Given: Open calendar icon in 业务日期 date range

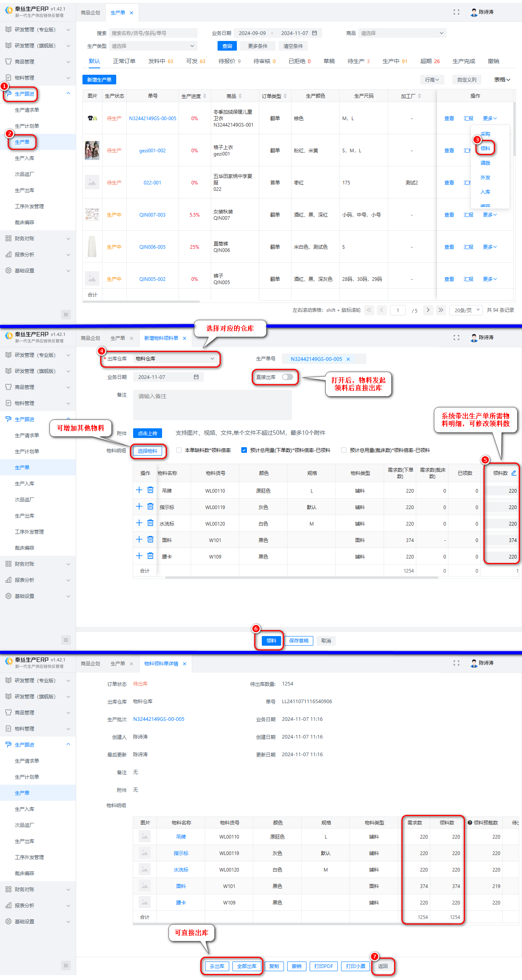Looking at the screenshot, I should point(314,33).
